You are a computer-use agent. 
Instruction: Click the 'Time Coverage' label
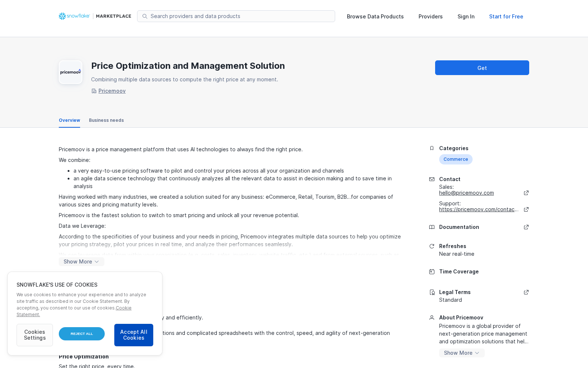coord(459,272)
